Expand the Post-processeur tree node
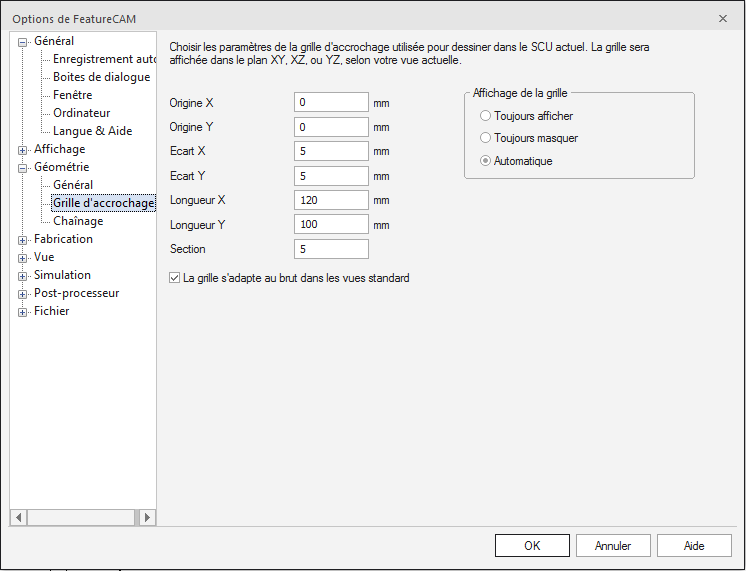 22,295
